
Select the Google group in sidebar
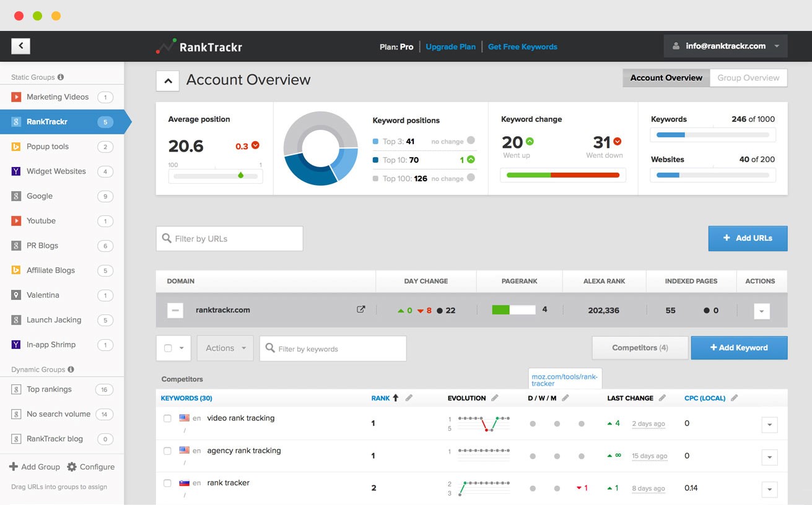62,196
